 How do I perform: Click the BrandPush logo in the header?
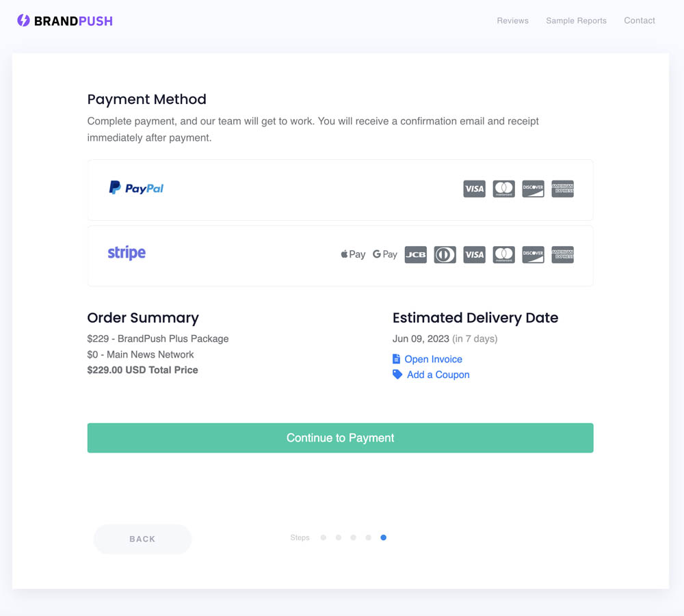[64, 21]
